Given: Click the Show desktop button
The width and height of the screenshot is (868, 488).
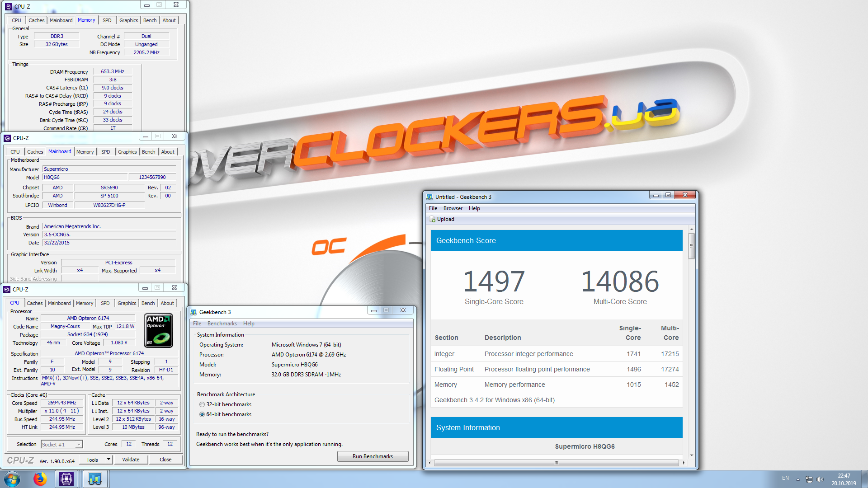Looking at the screenshot, I should pyautogui.click(x=864, y=479).
